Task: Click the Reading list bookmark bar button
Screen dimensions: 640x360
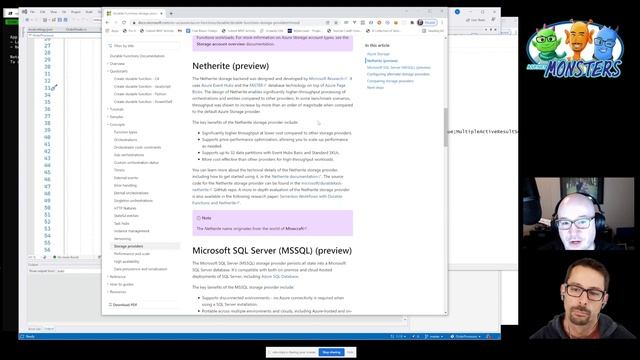Action: point(433,31)
